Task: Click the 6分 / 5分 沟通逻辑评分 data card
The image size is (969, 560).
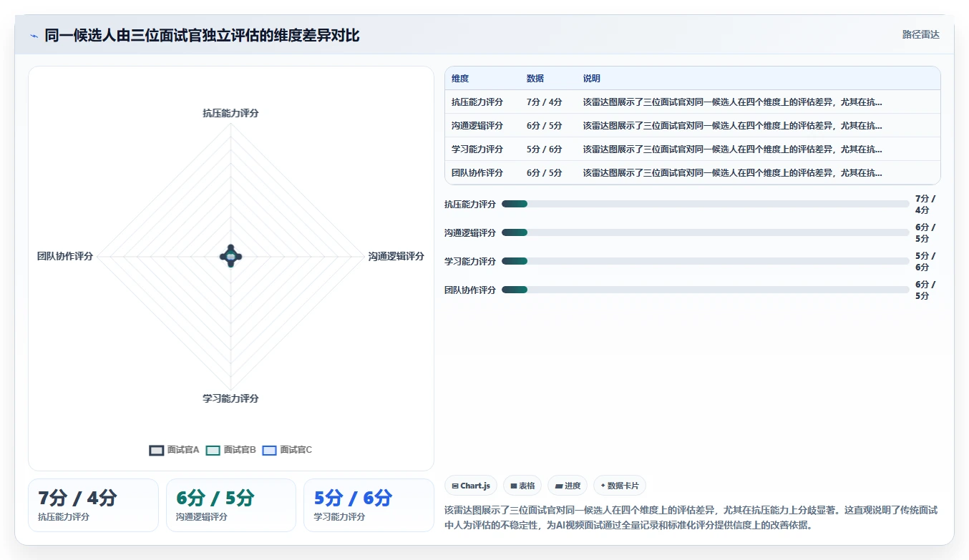Action: (231, 505)
